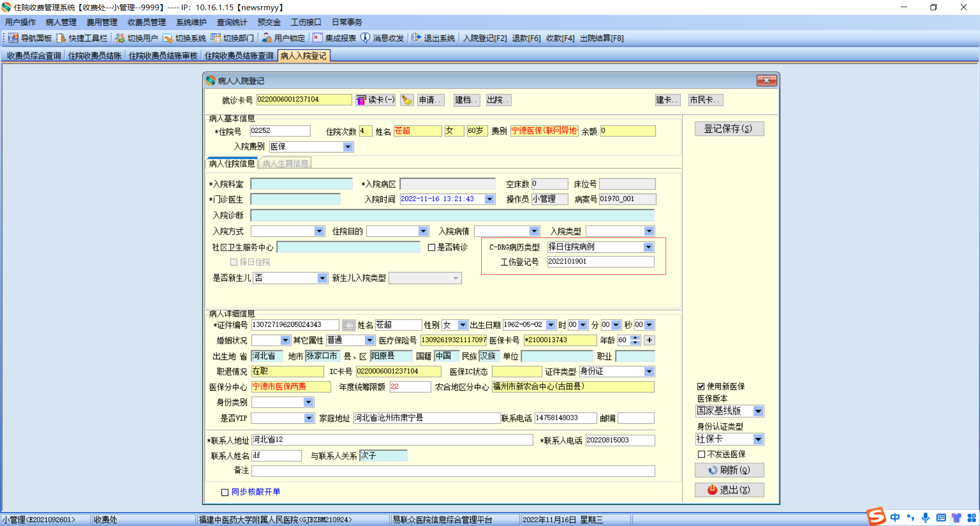Click the 入院诊断 input field

point(453,216)
